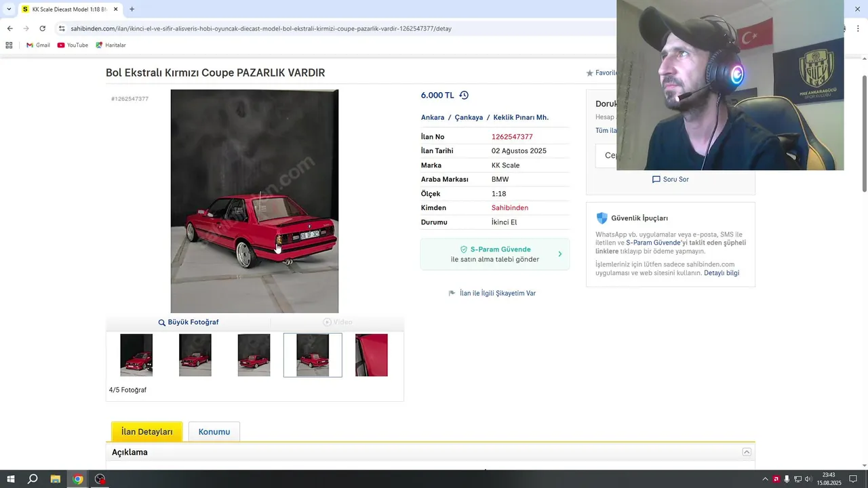Open the Çankaya district link

pyautogui.click(x=469, y=118)
